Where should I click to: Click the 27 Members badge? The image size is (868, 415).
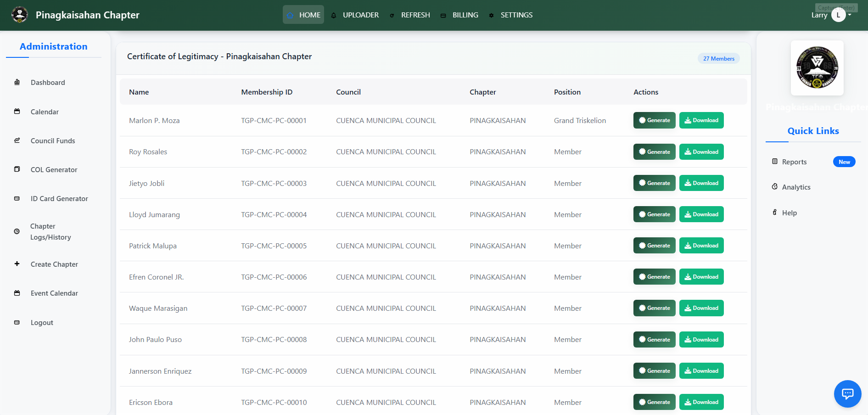(718, 59)
